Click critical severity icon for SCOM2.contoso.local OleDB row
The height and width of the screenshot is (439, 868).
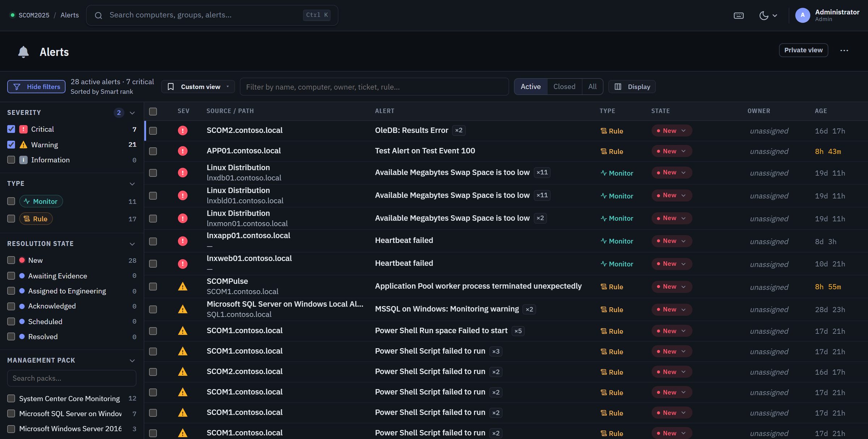183,131
